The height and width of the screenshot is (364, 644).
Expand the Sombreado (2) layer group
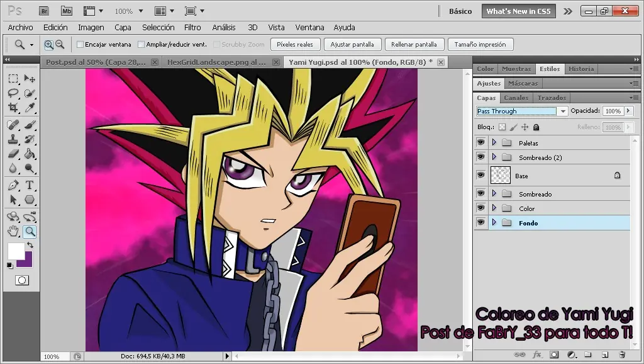point(494,157)
